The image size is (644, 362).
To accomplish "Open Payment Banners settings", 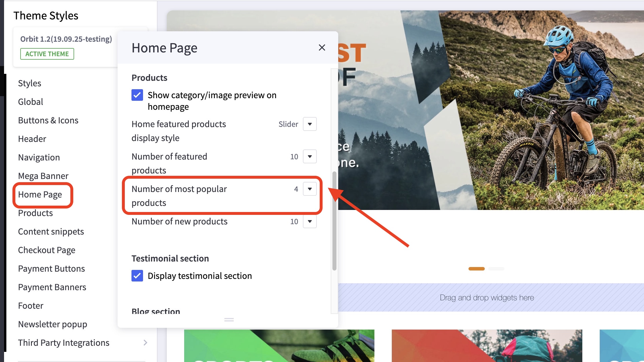I will coord(52,287).
